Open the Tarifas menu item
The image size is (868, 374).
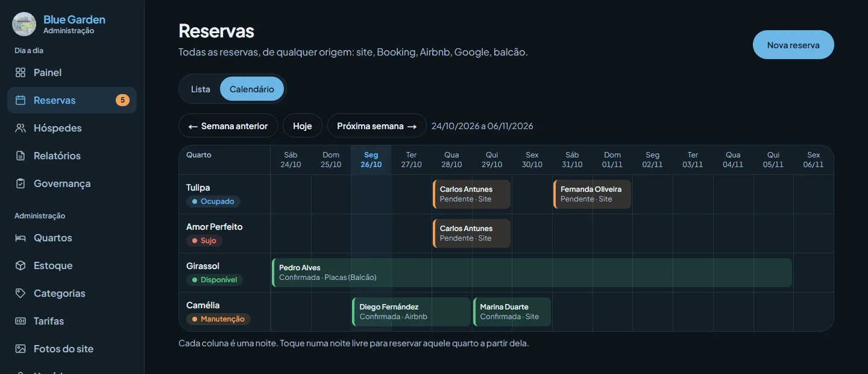click(x=72, y=321)
